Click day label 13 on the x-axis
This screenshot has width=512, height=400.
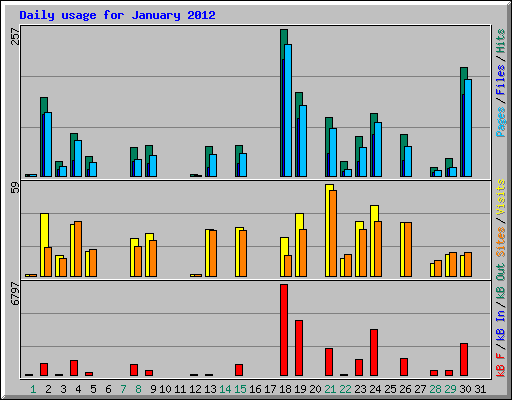click(x=210, y=389)
